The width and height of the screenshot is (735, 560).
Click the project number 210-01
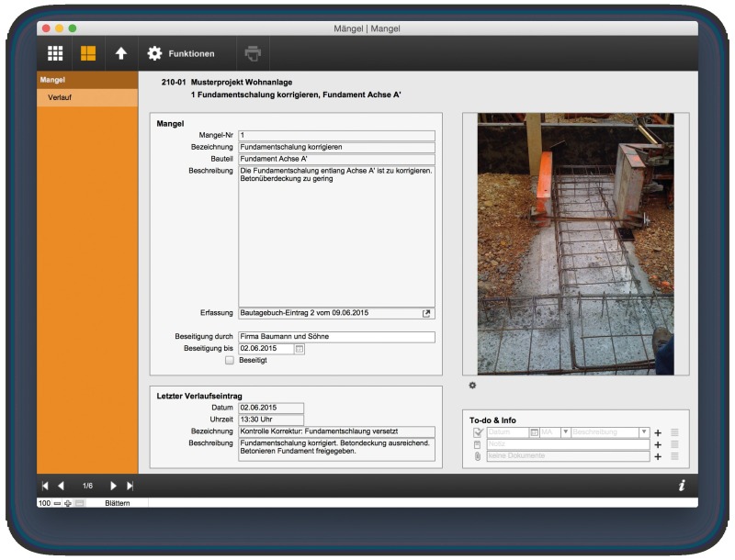[x=174, y=83]
